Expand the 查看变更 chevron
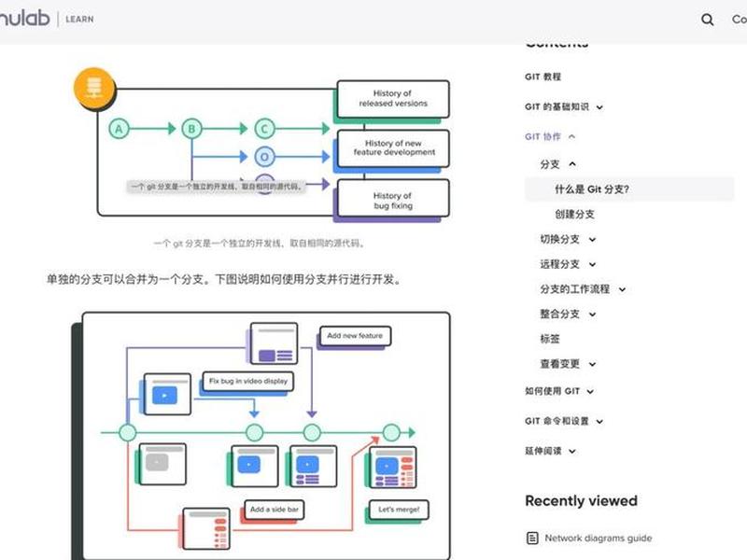The height and width of the screenshot is (560, 747). [592, 364]
